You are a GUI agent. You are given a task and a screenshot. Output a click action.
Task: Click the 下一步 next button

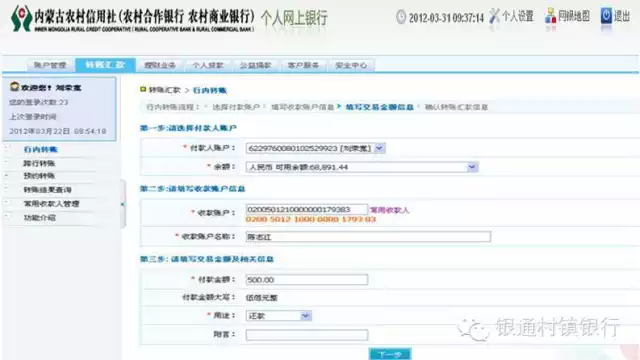click(x=390, y=354)
